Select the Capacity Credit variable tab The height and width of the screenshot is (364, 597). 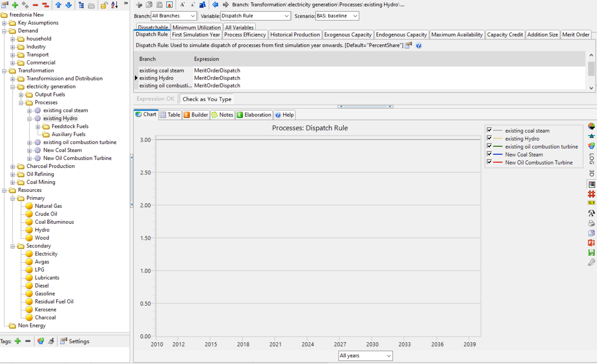point(505,35)
